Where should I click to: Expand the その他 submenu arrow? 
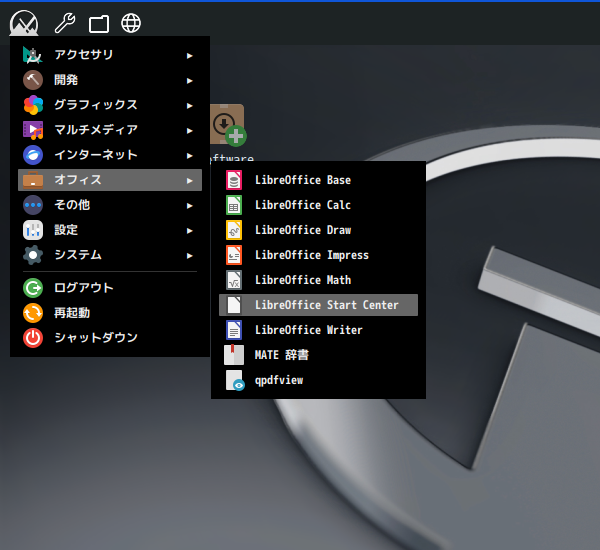189,206
